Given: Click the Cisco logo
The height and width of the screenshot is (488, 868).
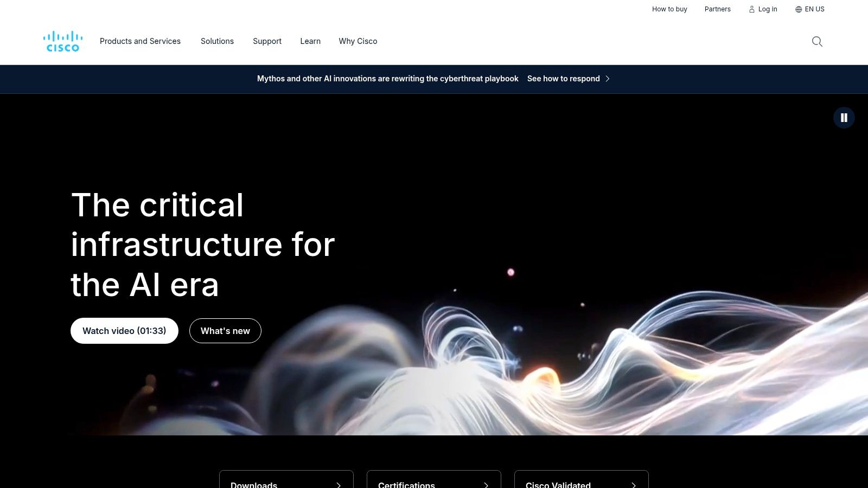Looking at the screenshot, I should (63, 41).
